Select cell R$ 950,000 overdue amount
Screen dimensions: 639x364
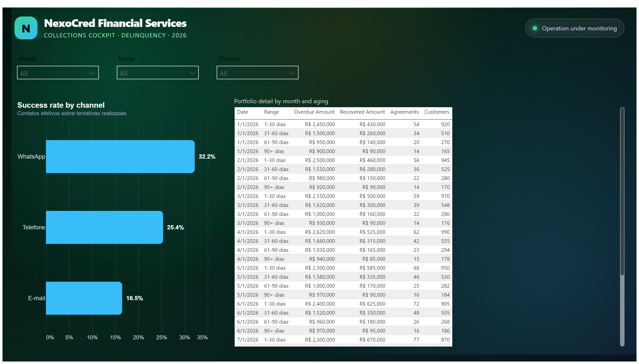(322, 142)
